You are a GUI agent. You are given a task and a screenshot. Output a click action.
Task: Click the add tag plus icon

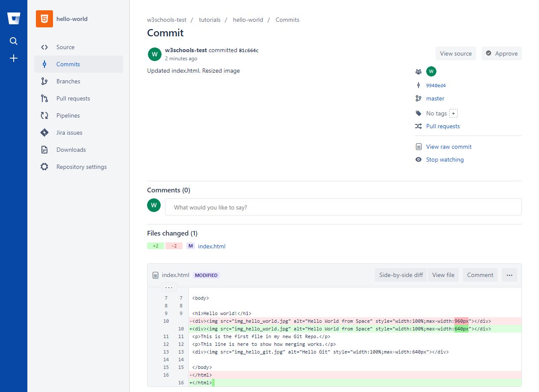[x=454, y=113]
